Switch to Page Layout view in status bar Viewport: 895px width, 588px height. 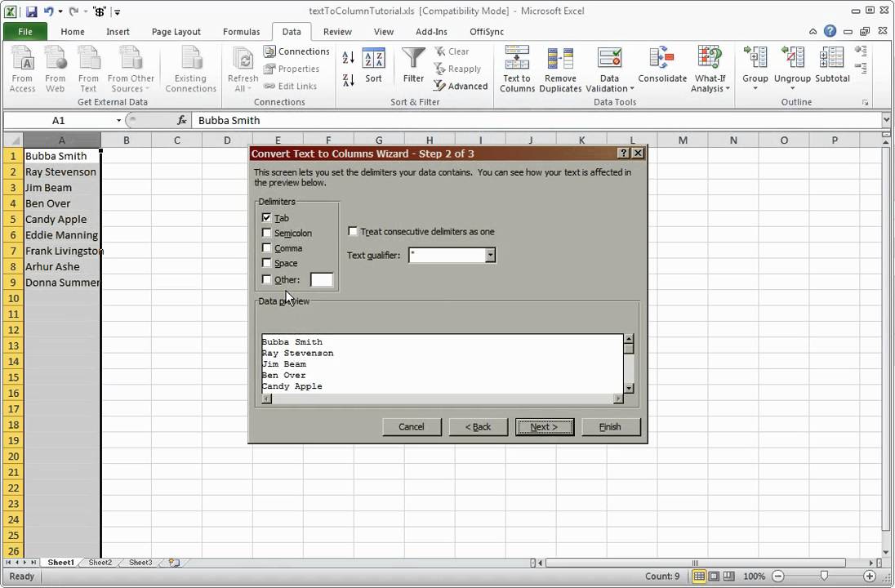(x=714, y=576)
